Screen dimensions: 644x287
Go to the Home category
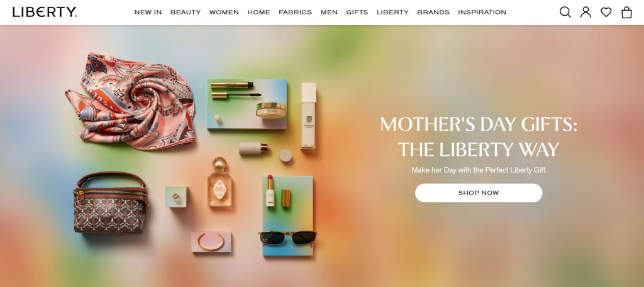258,13
